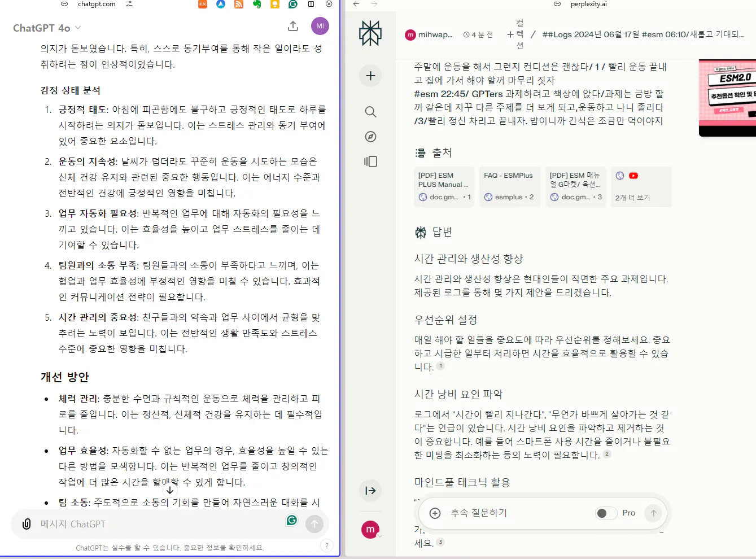Image resolution: width=756 pixels, height=559 pixels.
Task: Click the Evernote elephant extension icon
Action: [x=257, y=4]
